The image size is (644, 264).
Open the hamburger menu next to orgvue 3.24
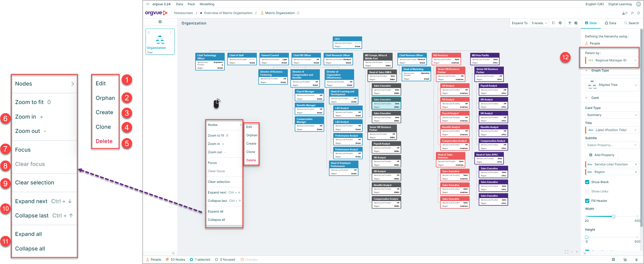click(x=148, y=4)
